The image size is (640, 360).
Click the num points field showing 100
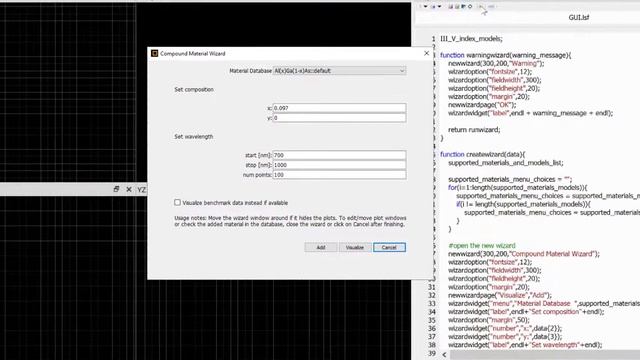pyautogui.click(x=339, y=175)
